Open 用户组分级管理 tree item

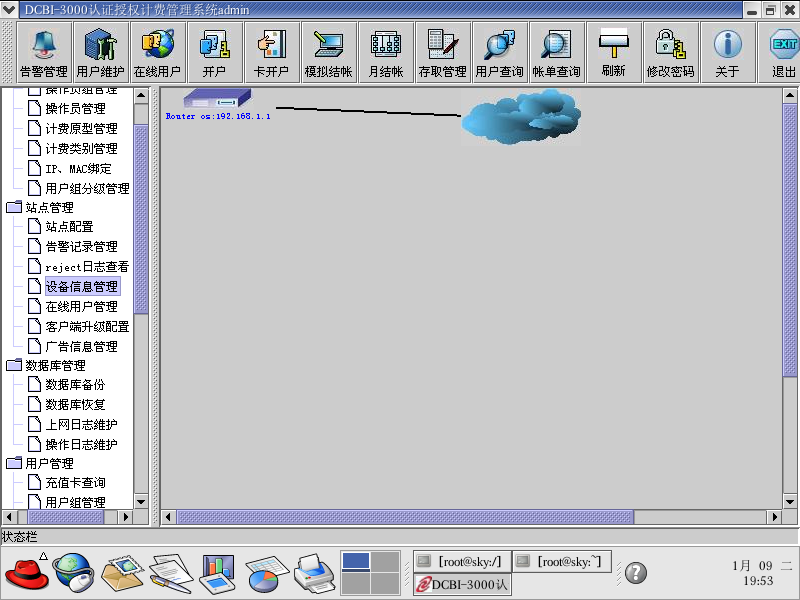click(x=87, y=188)
